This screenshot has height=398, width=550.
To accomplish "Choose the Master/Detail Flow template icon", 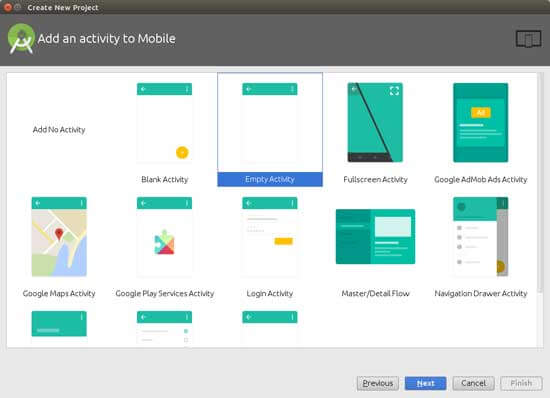I will (x=375, y=237).
